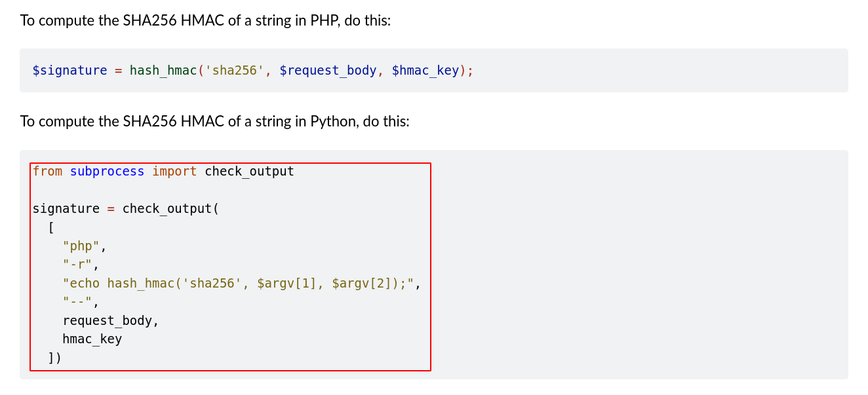Click the 'sha256' string in PHP snippet
The image size is (868, 395).
pos(235,70)
